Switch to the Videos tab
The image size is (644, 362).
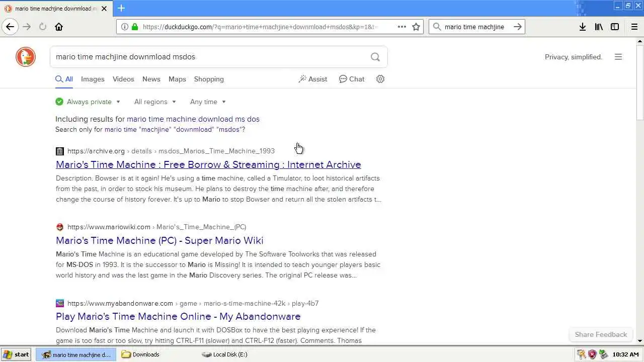pyautogui.click(x=123, y=79)
